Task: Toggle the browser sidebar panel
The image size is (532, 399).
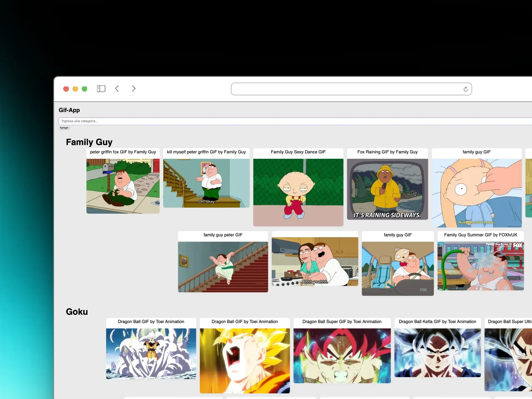Action: click(101, 89)
